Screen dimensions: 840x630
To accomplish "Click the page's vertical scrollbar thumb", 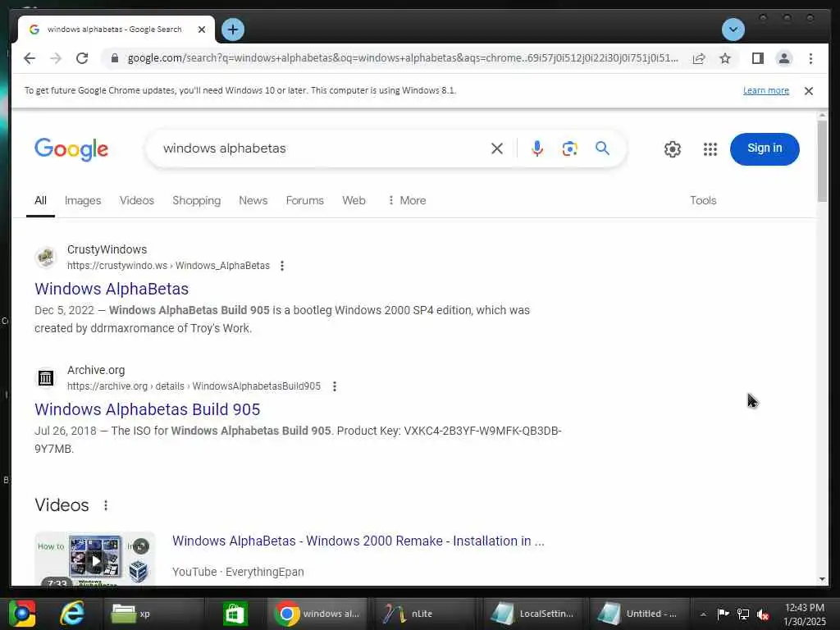I will coord(822,161).
